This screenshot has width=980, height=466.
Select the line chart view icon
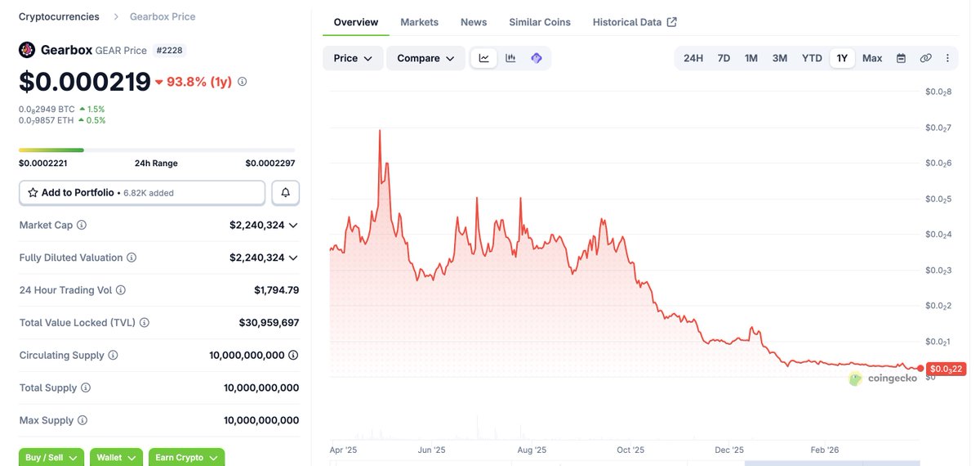tap(483, 58)
